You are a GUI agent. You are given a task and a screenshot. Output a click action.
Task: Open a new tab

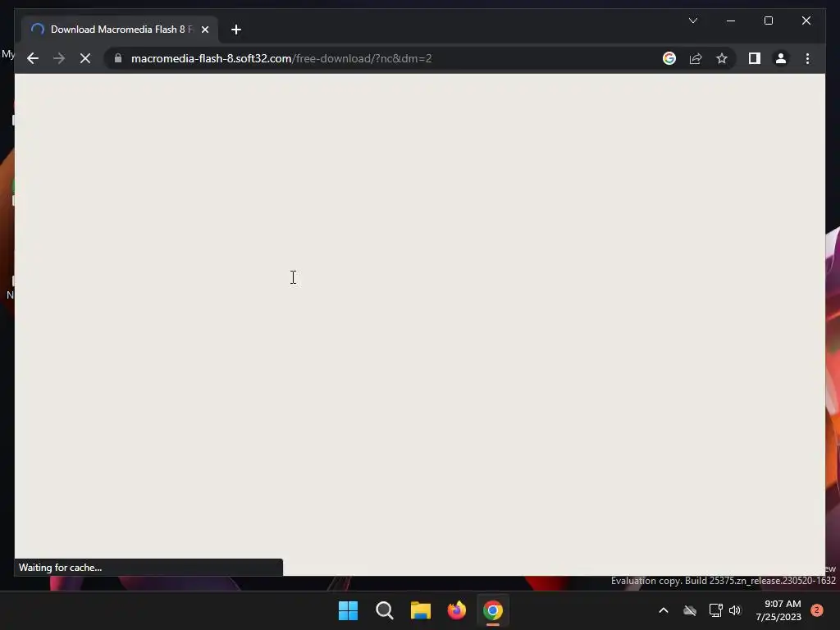pos(235,30)
